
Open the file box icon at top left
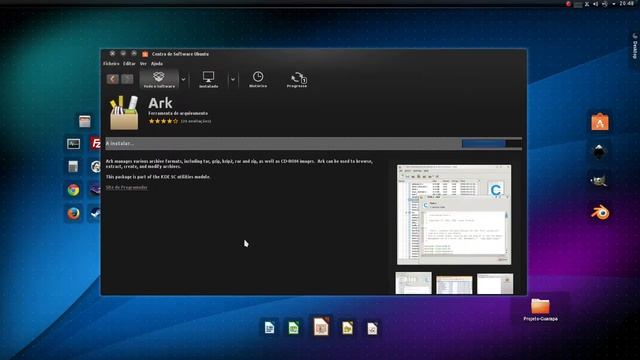tap(85, 121)
